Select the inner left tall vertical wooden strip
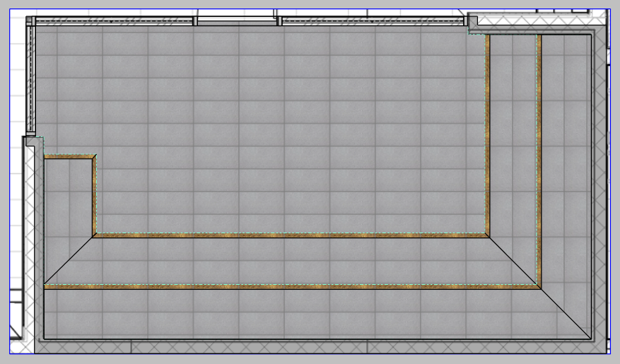Image resolution: width=620 pixels, height=364 pixels. click(x=488, y=136)
